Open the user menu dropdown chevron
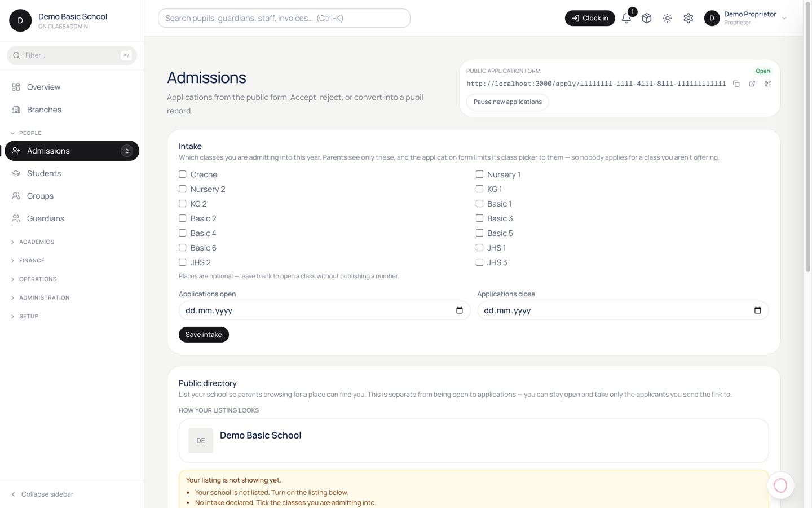 (784, 18)
